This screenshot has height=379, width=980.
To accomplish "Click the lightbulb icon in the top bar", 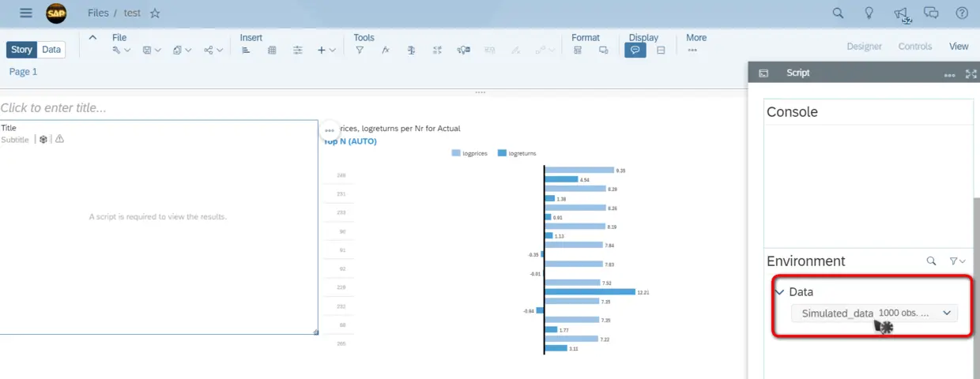I will click(x=869, y=13).
